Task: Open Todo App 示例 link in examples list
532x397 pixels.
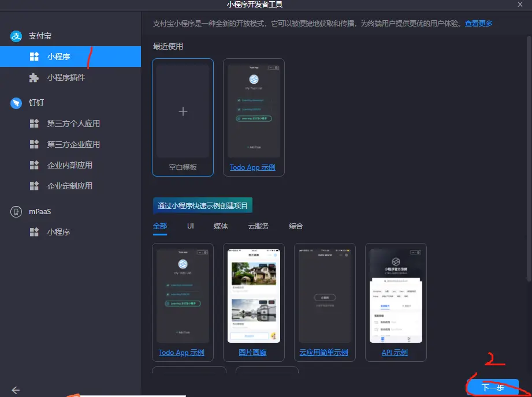Action: coord(181,353)
